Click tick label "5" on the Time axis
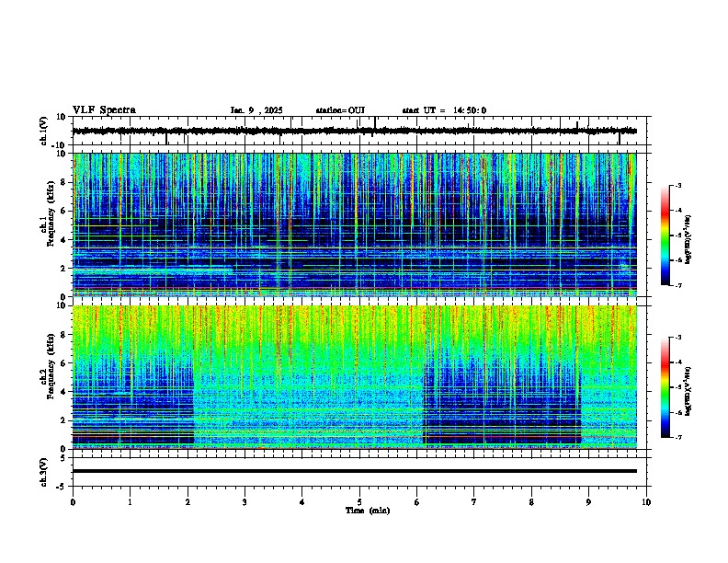Screen dimensions: 728x563 [359, 502]
